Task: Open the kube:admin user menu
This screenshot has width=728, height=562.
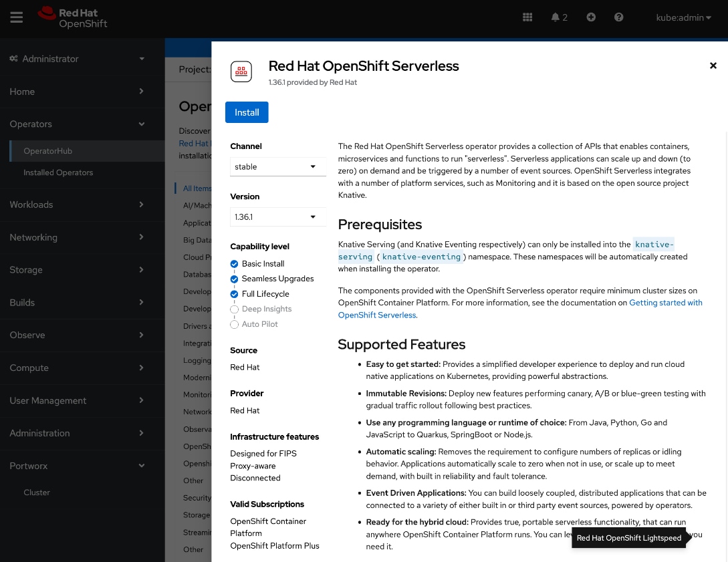Action: 683,17
